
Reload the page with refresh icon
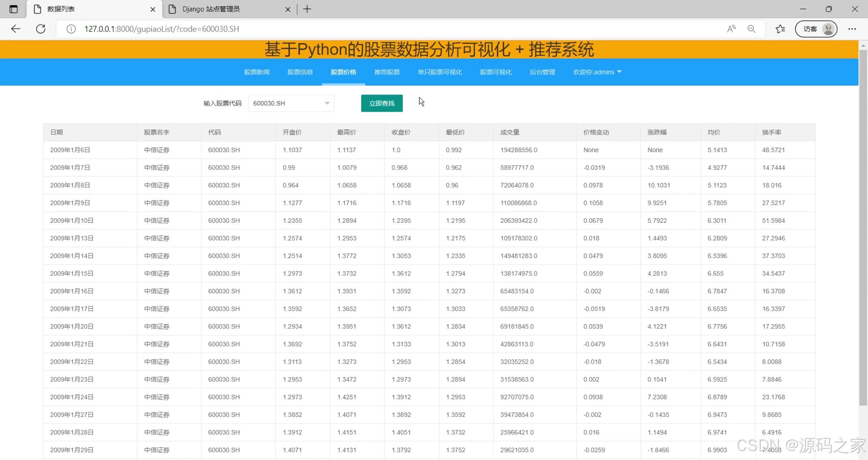(41, 29)
